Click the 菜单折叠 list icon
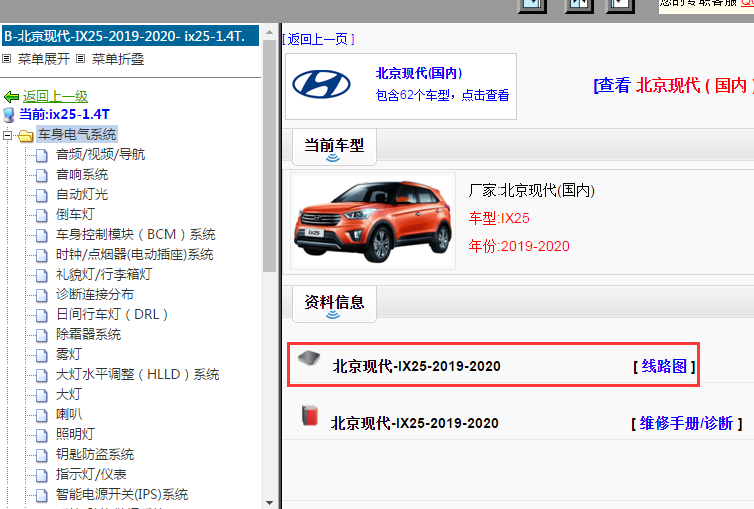The height and width of the screenshot is (509, 754). tap(81, 59)
